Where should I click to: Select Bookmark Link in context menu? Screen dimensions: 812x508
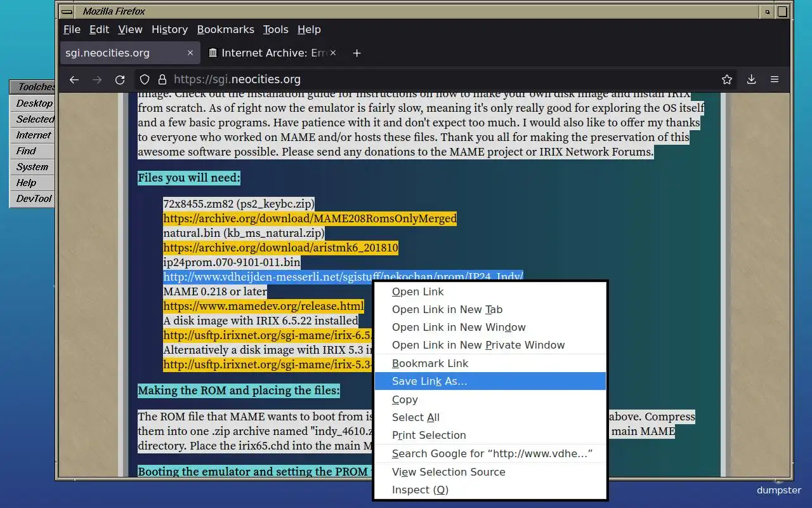(x=490, y=364)
